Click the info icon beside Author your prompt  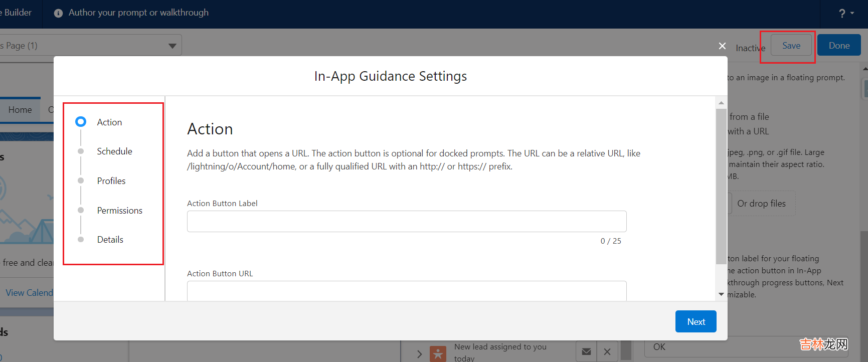click(x=59, y=13)
